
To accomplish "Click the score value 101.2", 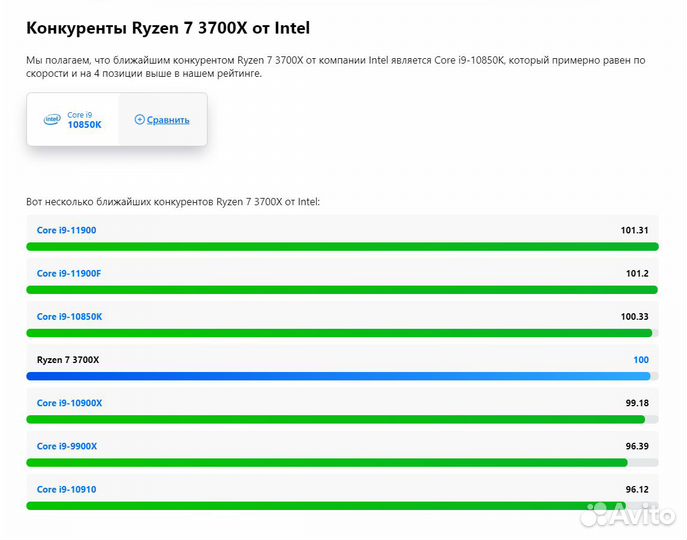I will (x=637, y=274).
